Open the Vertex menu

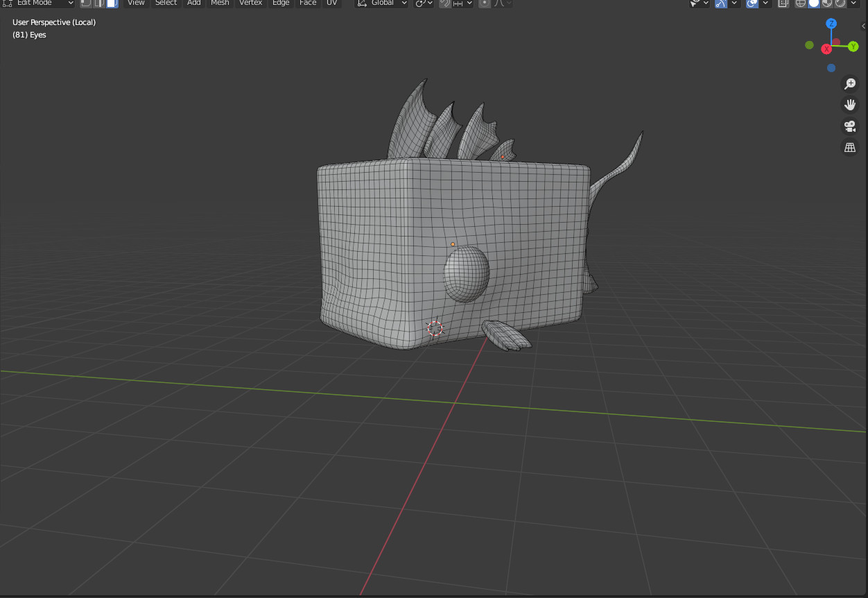tap(250, 3)
